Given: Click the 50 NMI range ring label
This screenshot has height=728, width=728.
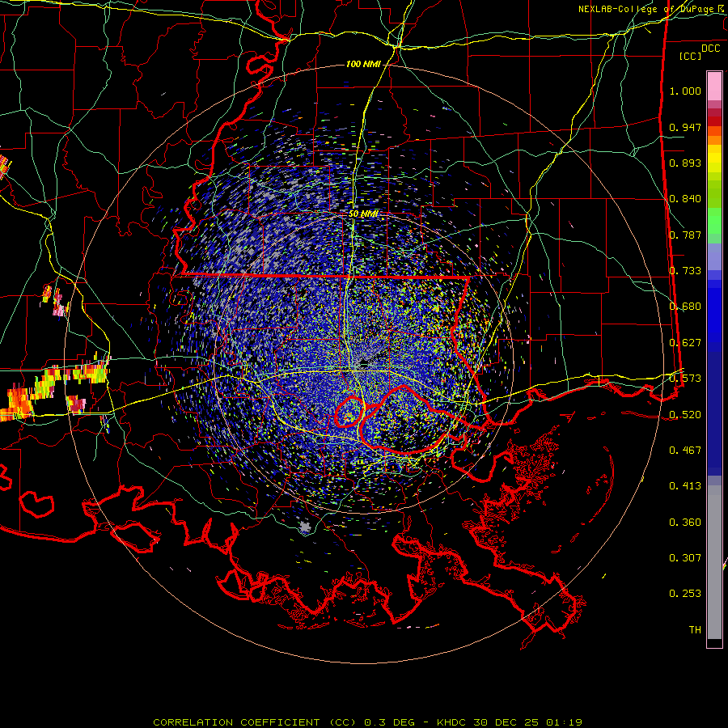Looking at the screenshot, I should (x=363, y=214).
